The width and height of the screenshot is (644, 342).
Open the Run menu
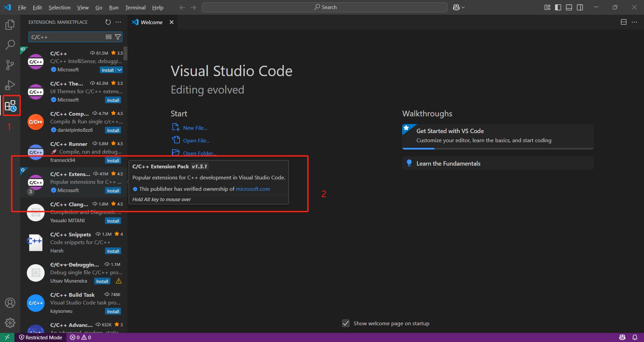pyautogui.click(x=114, y=7)
